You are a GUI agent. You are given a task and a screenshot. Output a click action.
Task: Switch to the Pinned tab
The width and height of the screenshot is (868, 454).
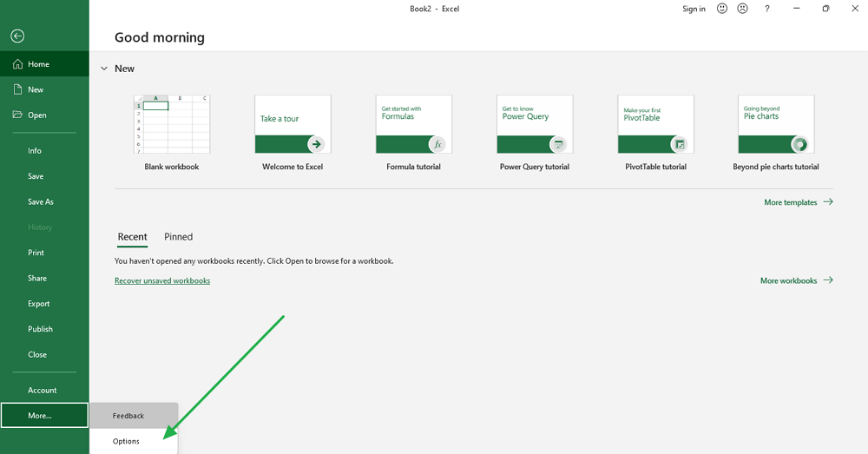tap(178, 237)
